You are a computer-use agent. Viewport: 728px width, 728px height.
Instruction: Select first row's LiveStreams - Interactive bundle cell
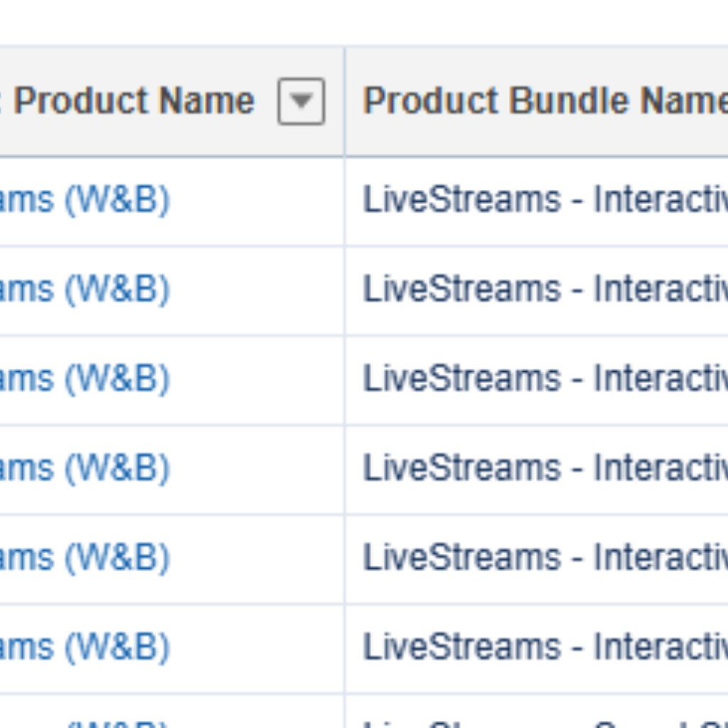(x=537, y=201)
